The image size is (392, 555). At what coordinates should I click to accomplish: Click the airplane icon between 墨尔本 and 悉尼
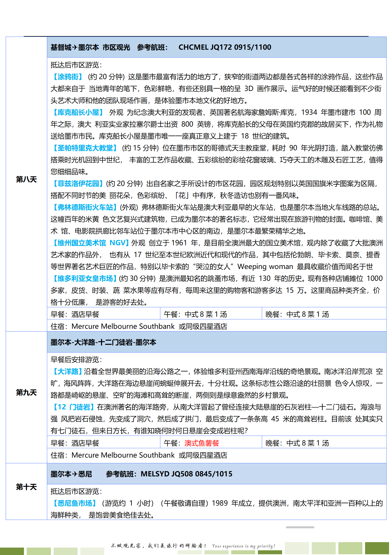pyautogui.click(x=75, y=474)
